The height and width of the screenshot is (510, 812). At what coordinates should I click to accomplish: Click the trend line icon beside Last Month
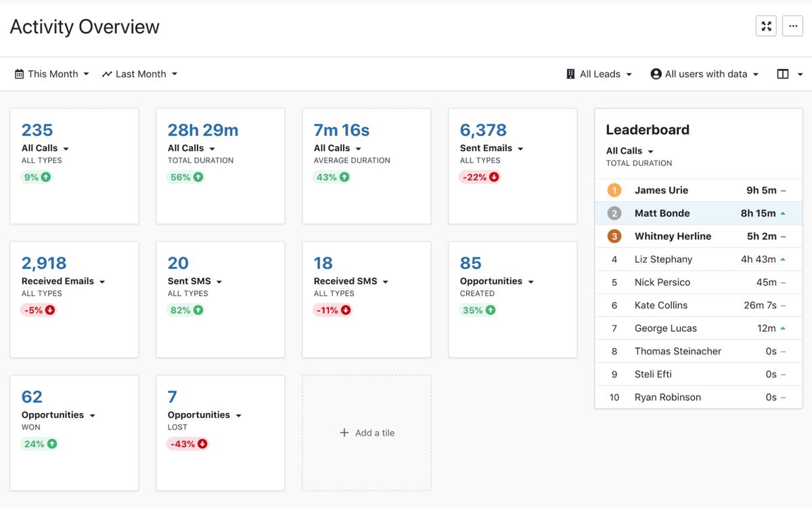(x=107, y=74)
